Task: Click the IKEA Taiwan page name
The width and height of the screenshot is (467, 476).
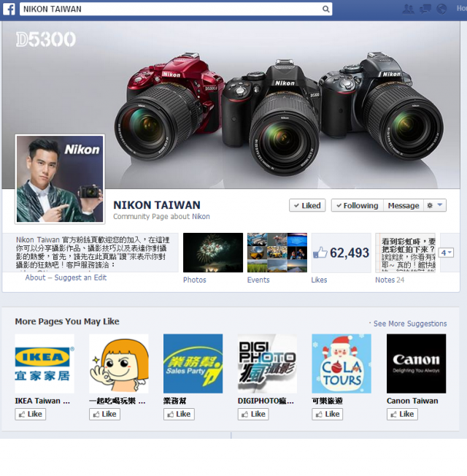Action: point(42,401)
